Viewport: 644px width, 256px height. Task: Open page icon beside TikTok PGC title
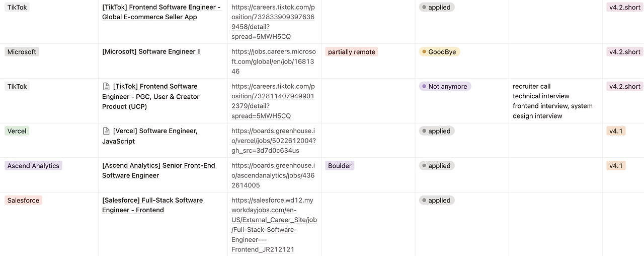[106, 87]
